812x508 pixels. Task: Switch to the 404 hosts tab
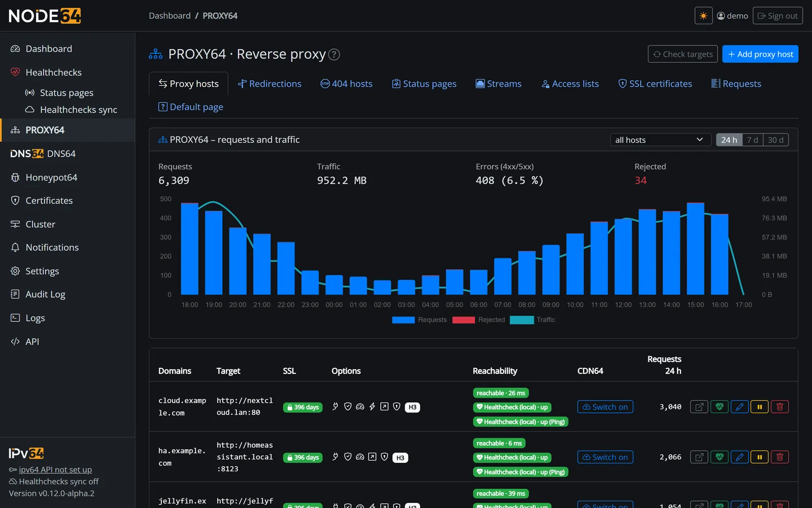[347, 84]
